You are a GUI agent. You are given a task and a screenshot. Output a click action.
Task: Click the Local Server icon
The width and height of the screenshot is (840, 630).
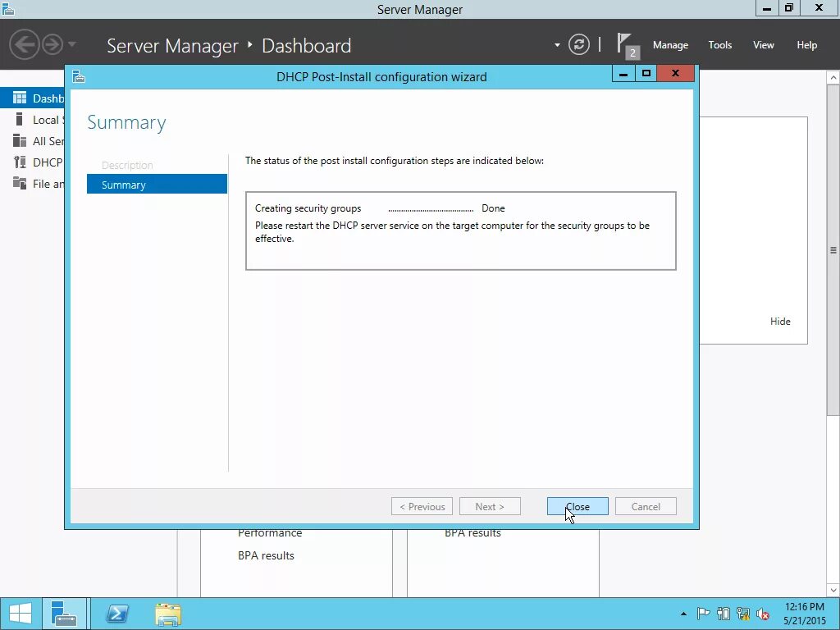pos(20,119)
